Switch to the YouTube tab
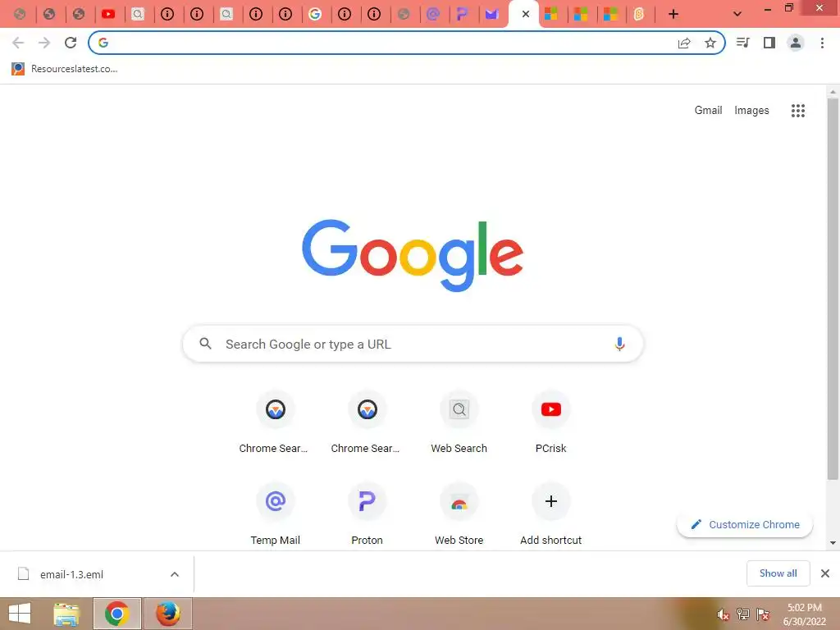The height and width of the screenshot is (630, 840). pyautogui.click(x=108, y=14)
